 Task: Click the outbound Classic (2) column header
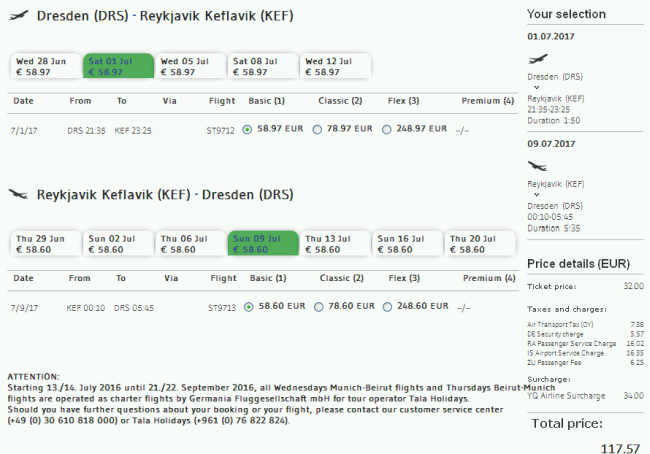[x=340, y=101]
